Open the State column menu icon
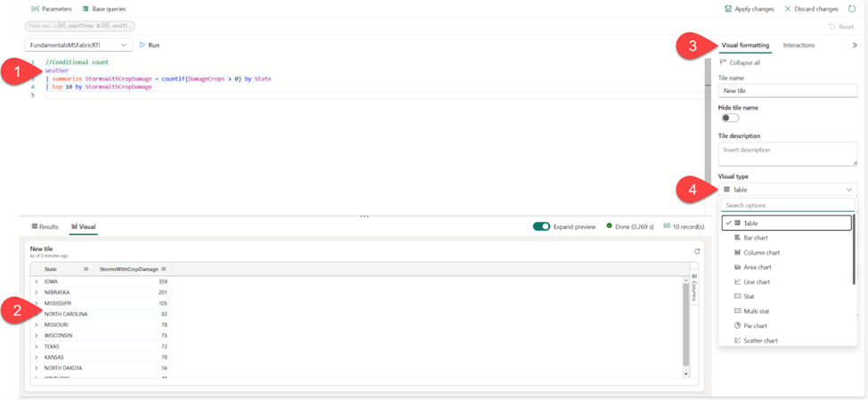Viewport: 868px width, 400px height. (86, 269)
